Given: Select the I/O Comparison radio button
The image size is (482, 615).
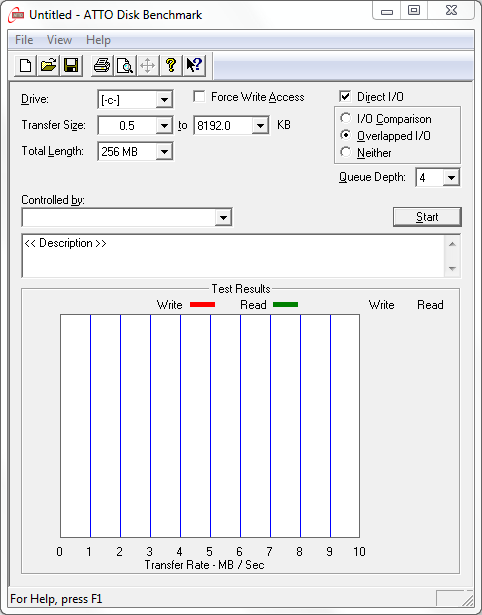Looking at the screenshot, I should point(346,118).
